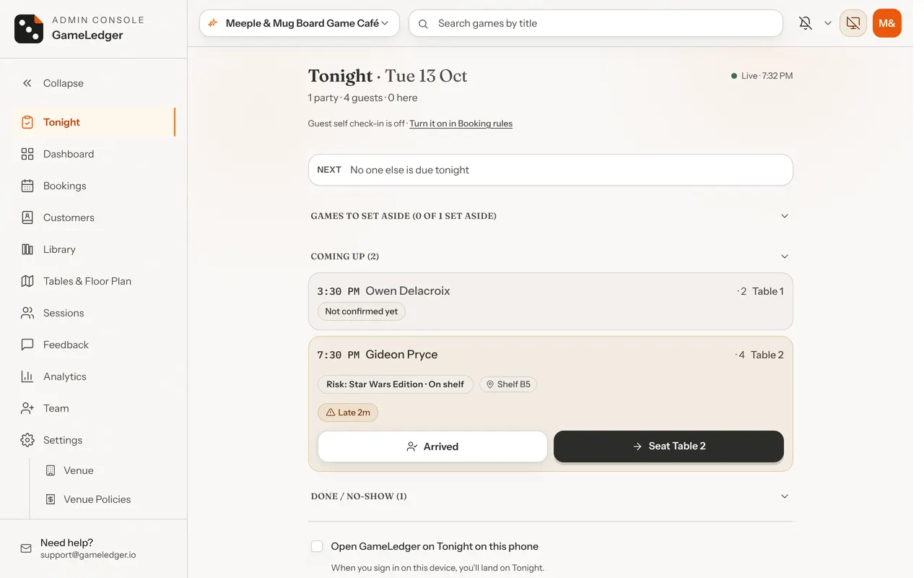Image resolution: width=924 pixels, height=578 pixels.
Task: Click the Not confirmed yet badge
Action: [362, 311]
